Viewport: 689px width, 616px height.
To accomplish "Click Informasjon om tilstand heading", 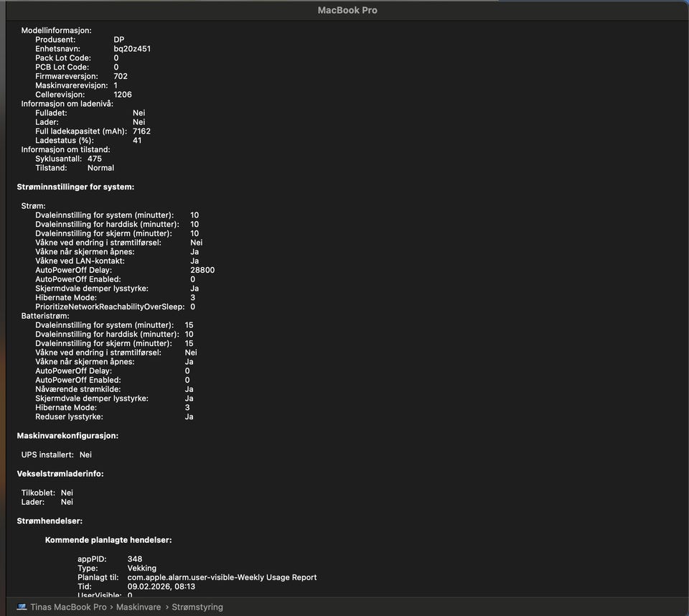I will pos(65,149).
